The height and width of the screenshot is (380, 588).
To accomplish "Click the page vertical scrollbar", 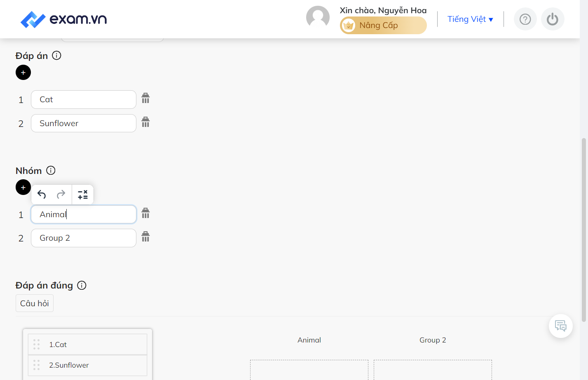I will click(x=583, y=230).
